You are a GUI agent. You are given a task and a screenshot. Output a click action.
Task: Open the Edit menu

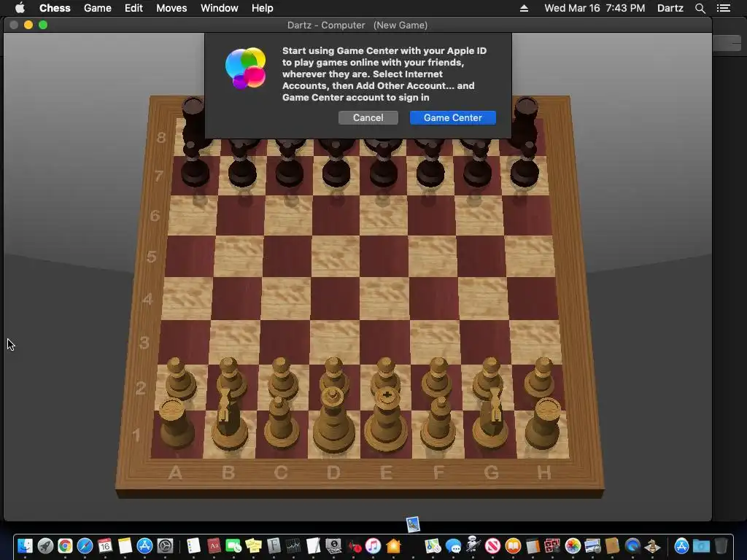133,8
